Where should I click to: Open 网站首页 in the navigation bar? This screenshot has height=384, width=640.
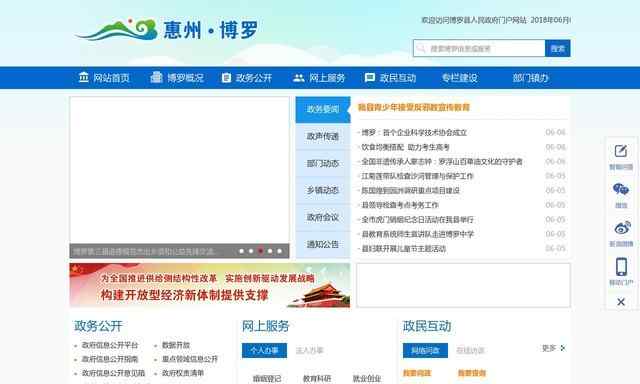[x=104, y=78]
